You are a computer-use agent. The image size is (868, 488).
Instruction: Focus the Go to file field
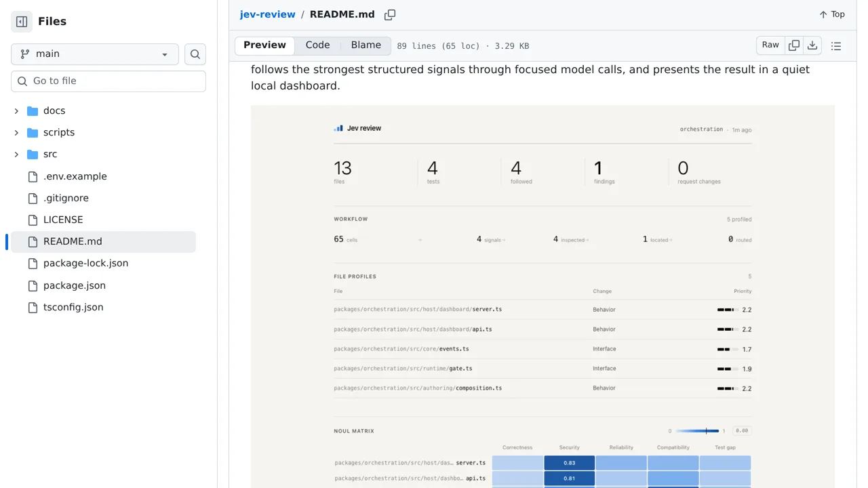tap(108, 81)
